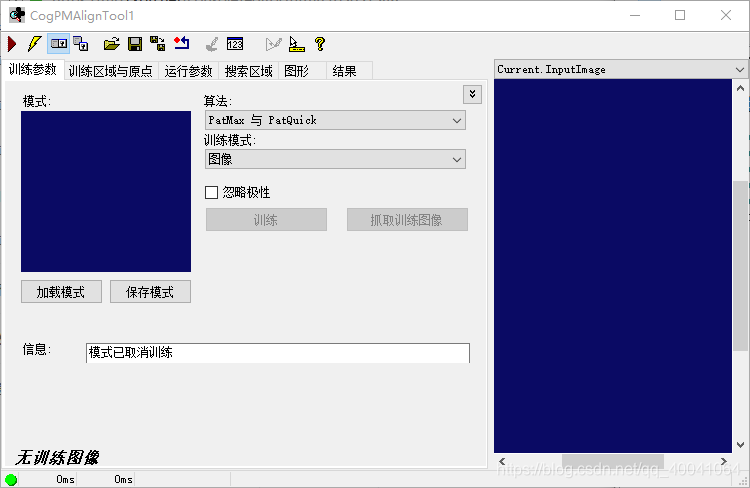Switch to the 训练区域与原点 tab
The width and height of the screenshot is (750, 488).
click(x=110, y=71)
